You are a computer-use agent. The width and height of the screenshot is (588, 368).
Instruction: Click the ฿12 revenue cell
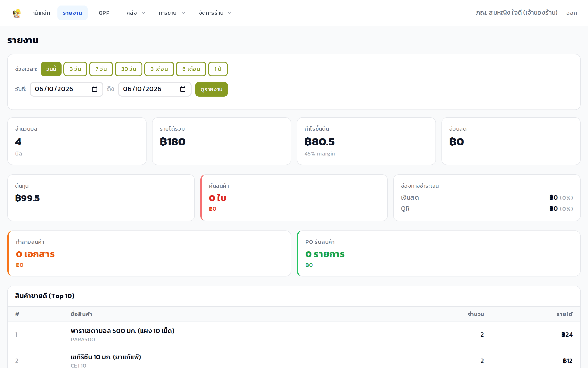click(x=568, y=361)
